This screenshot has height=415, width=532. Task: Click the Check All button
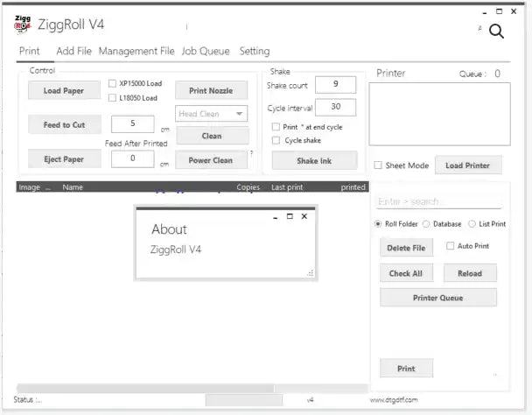pyautogui.click(x=406, y=273)
